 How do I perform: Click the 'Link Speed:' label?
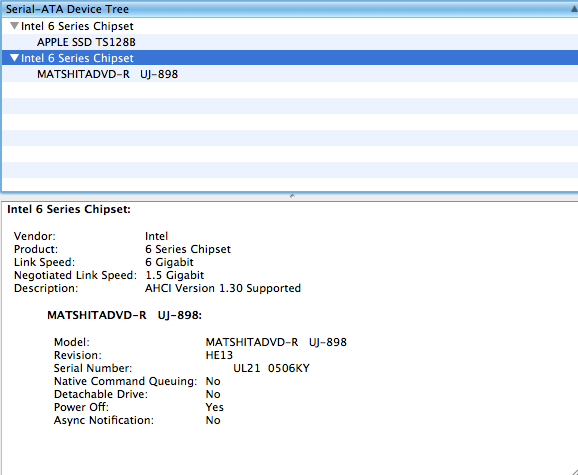click(45, 262)
